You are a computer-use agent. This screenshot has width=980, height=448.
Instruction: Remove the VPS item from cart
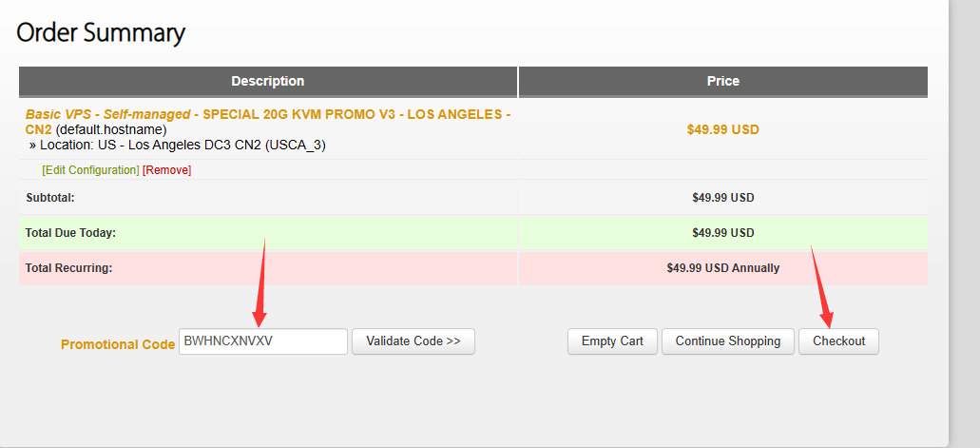click(x=167, y=170)
